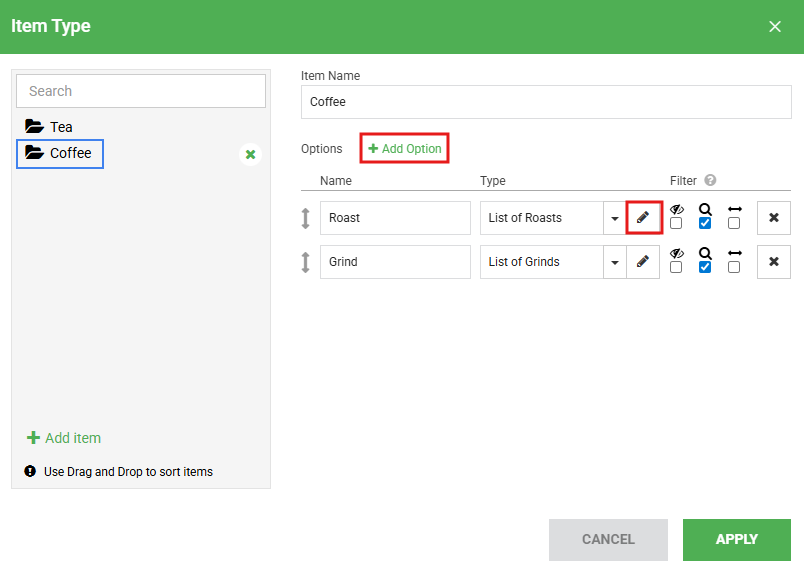Delete the Roast option row
The height and width of the screenshot is (570, 804).
pos(773,218)
